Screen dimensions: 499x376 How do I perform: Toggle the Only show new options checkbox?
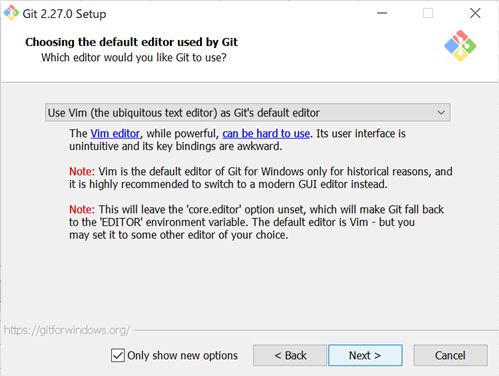tap(118, 355)
